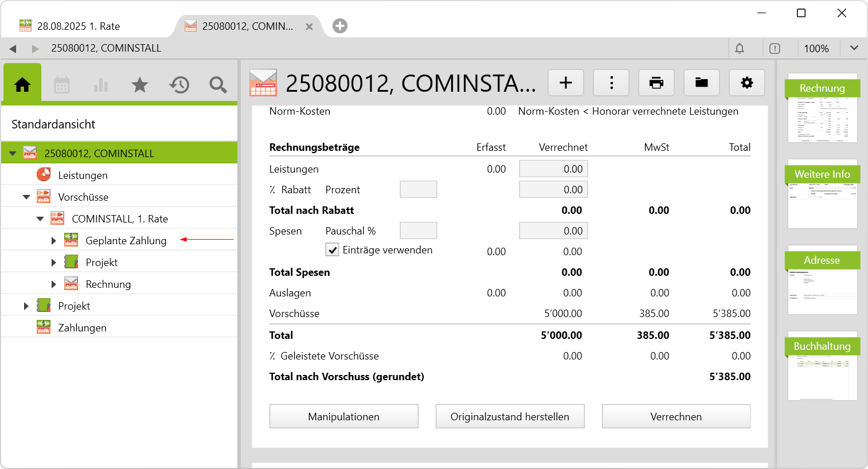The width and height of the screenshot is (868, 469).
Task: Click the search magnifier icon
Action: click(x=218, y=85)
